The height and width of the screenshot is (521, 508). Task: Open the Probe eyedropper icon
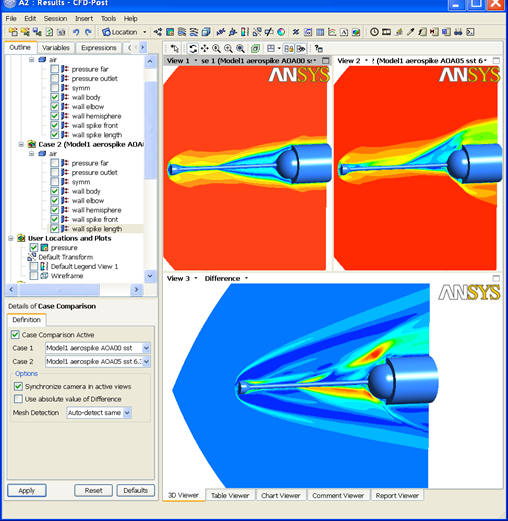coord(410,32)
